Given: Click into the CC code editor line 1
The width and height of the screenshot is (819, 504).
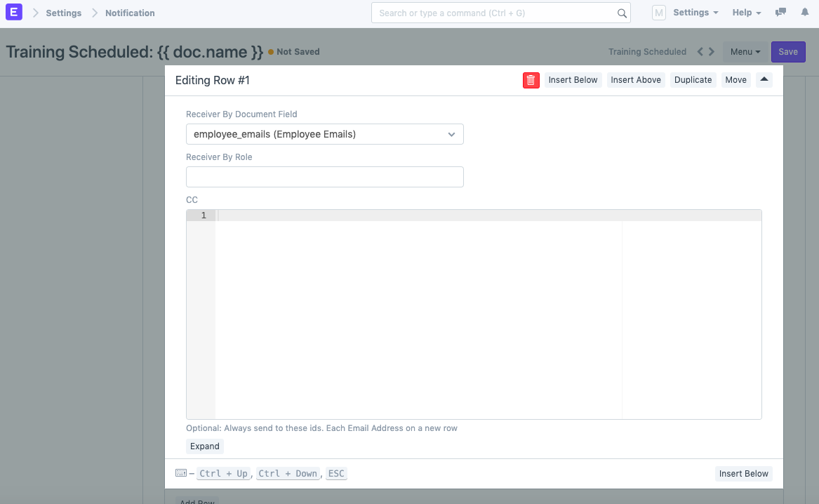Looking at the screenshot, I should tap(488, 215).
